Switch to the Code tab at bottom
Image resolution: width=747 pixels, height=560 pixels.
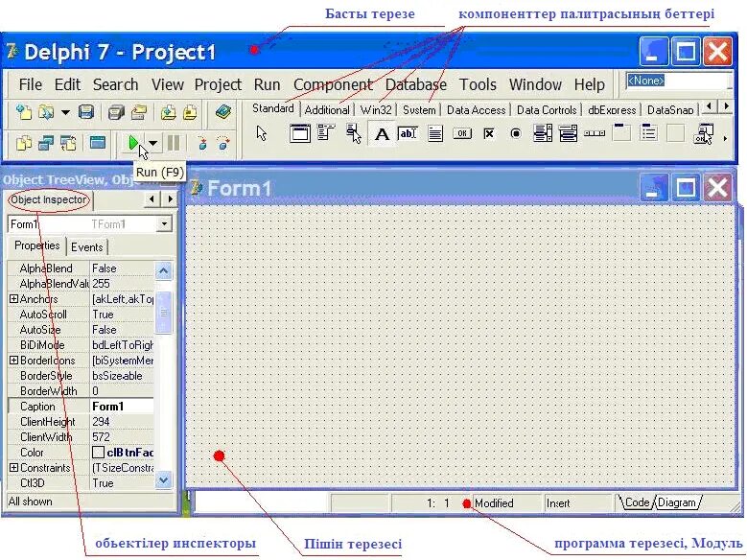click(637, 502)
